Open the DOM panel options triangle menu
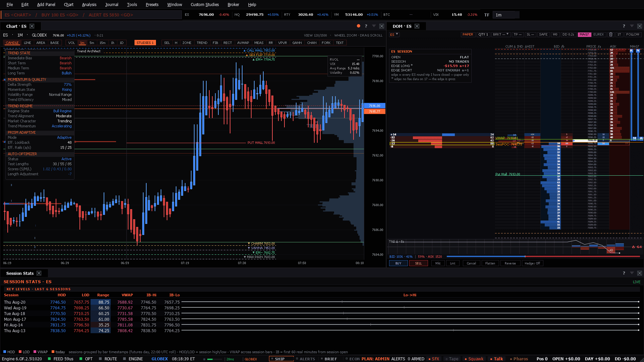 (x=632, y=26)
